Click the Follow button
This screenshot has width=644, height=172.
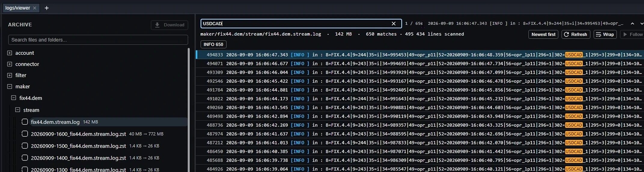[x=632, y=34]
